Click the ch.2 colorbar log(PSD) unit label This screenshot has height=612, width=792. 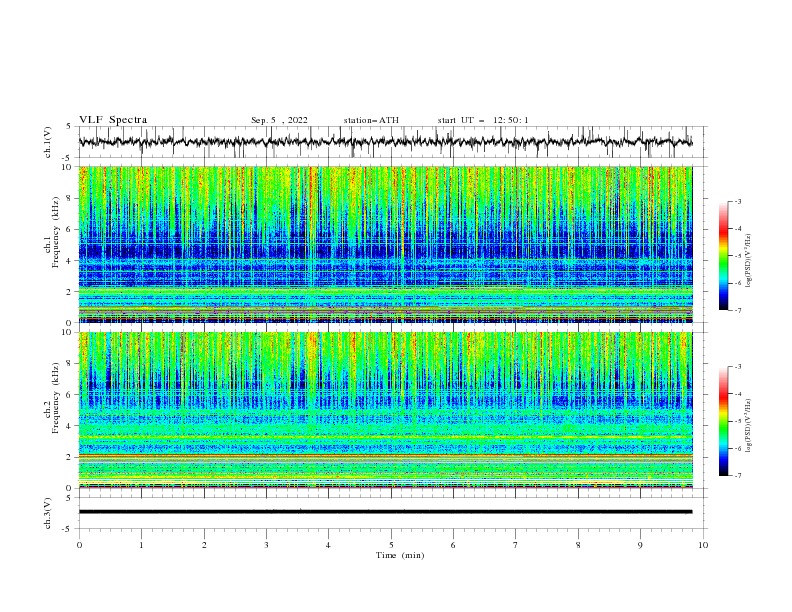click(x=750, y=425)
